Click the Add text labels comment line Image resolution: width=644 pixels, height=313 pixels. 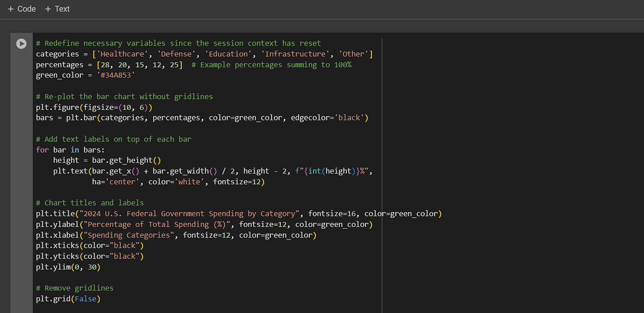coord(114,139)
